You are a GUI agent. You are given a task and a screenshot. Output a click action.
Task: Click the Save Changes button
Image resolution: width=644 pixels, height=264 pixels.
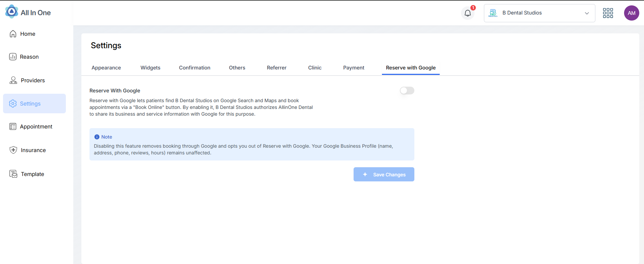pyautogui.click(x=384, y=174)
